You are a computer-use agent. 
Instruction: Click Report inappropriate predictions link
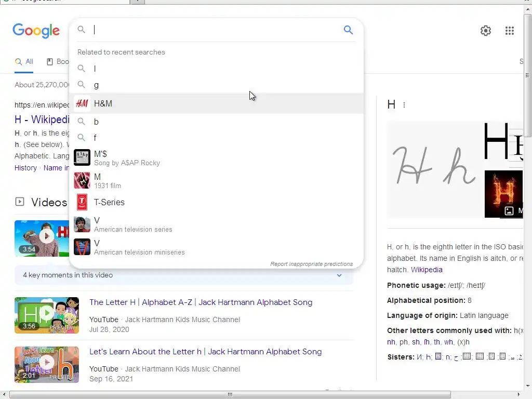[312, 264]
